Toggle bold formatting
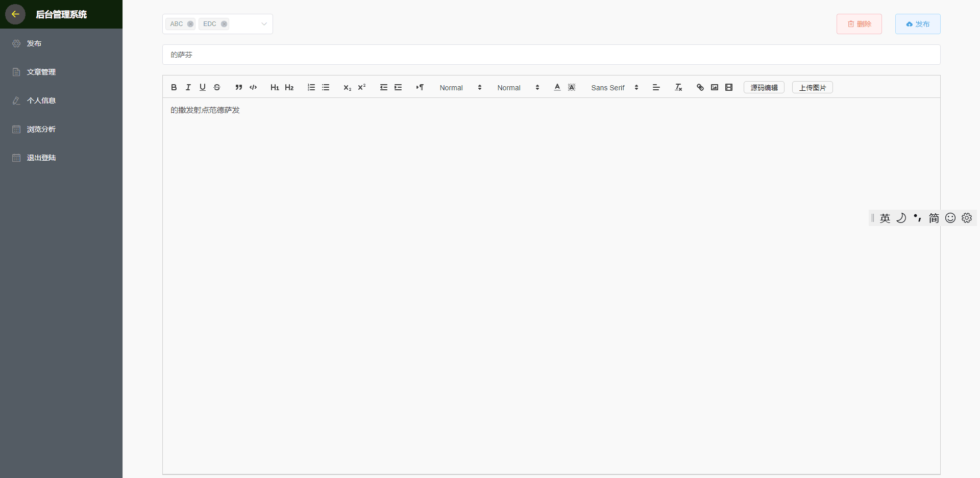This screenshot has width=980, height=478. 174,87
